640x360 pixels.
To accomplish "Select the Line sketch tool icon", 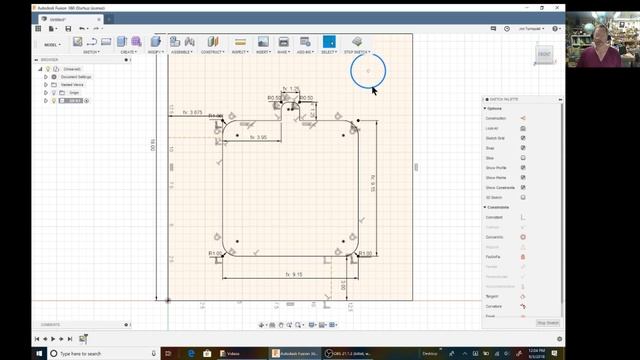I will pos(92,41).
